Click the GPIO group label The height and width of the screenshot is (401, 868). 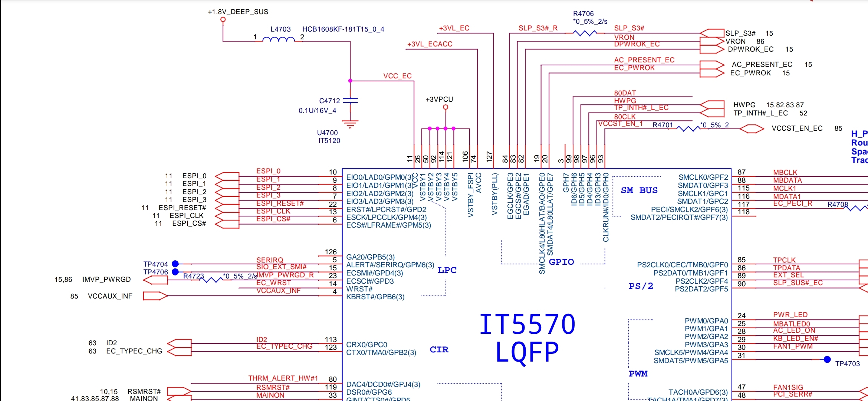point(561,262)
